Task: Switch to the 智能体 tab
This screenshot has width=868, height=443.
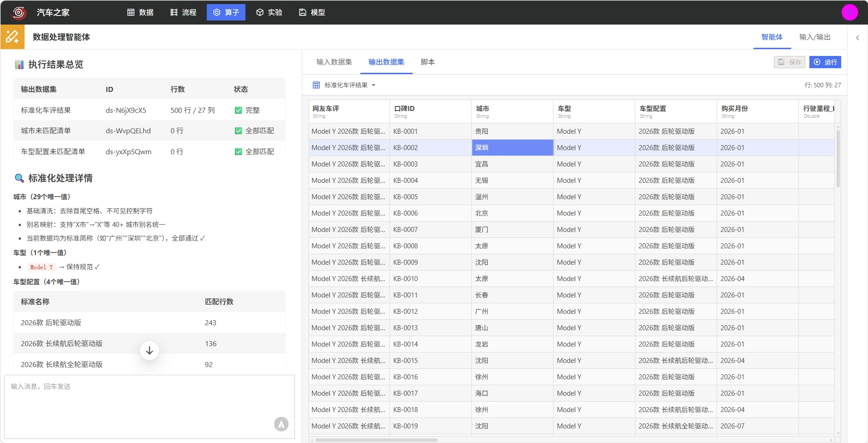Action: tap(772, 37)
